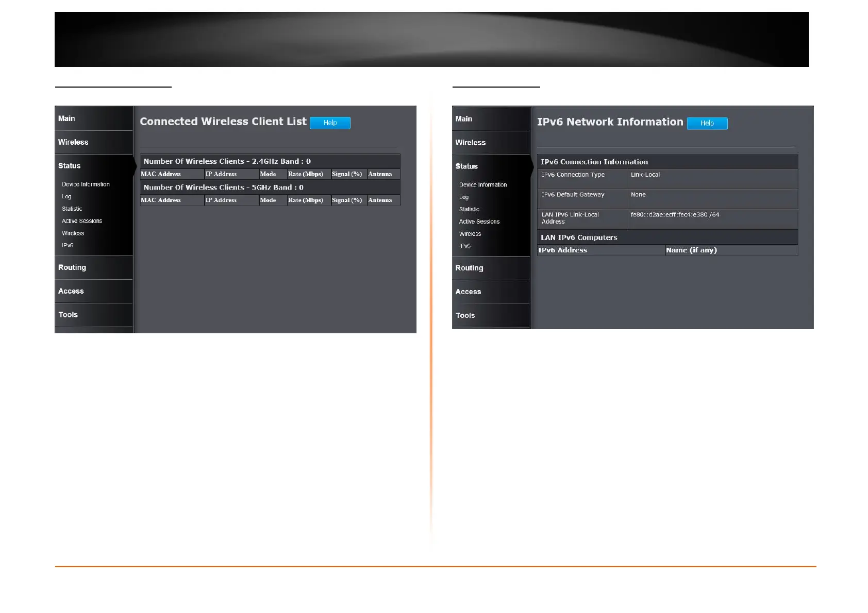
Task: Open Wireless sub-item under Status in IPv6 panel
Action: coord(470,234)
